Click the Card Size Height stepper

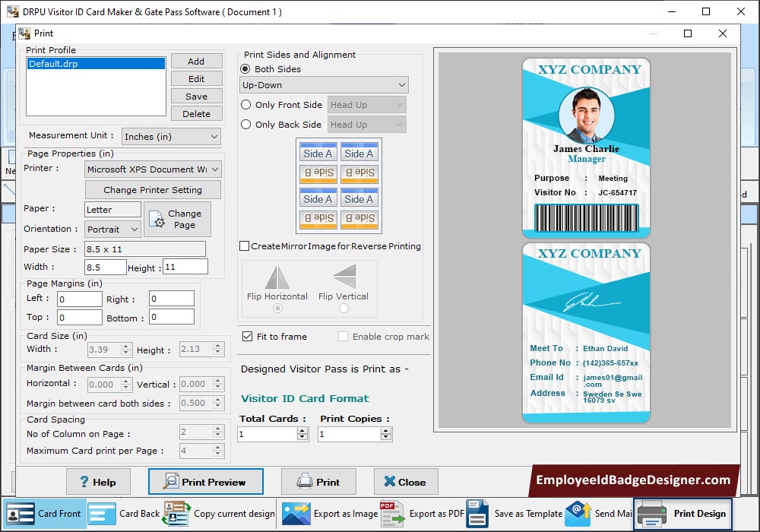218,350
